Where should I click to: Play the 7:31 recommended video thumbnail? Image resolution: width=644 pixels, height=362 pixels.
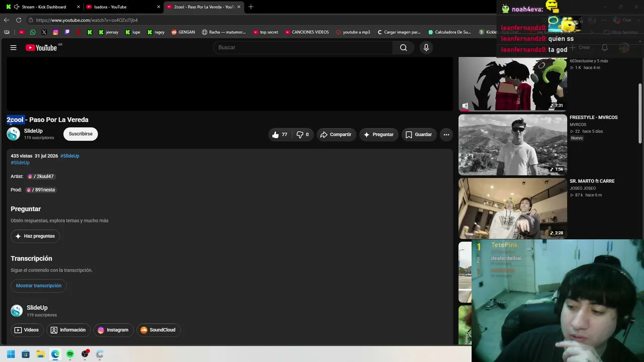click(513, 84)
